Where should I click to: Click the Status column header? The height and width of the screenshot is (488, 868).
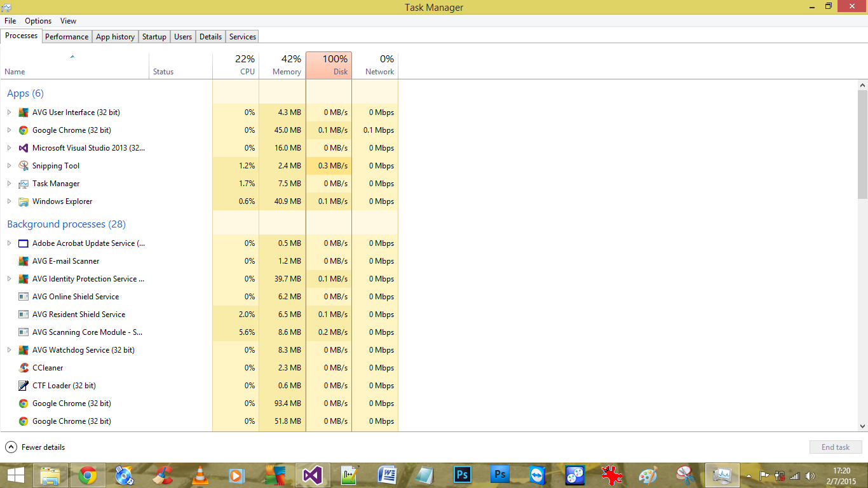click(x=180, y=65)
